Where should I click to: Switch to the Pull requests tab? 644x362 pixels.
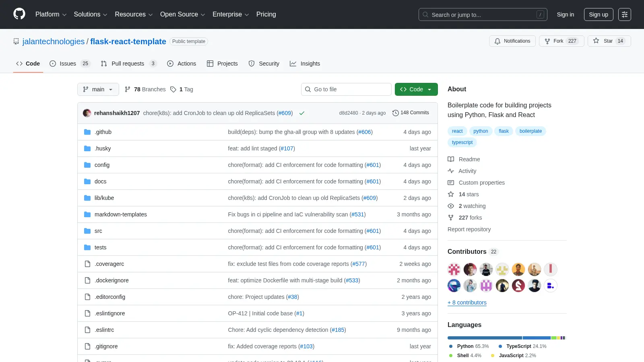(x=128, y=64)
